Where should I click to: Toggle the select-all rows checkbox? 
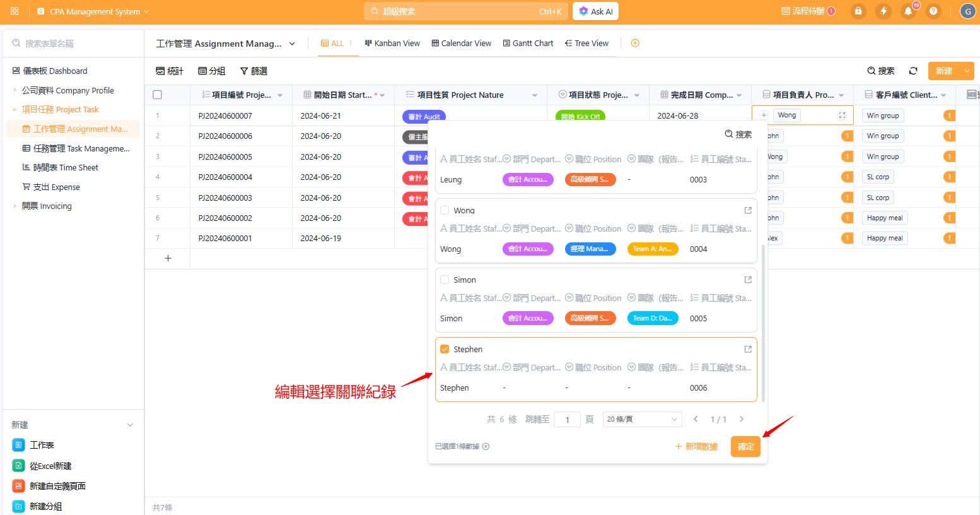point(158,95)
